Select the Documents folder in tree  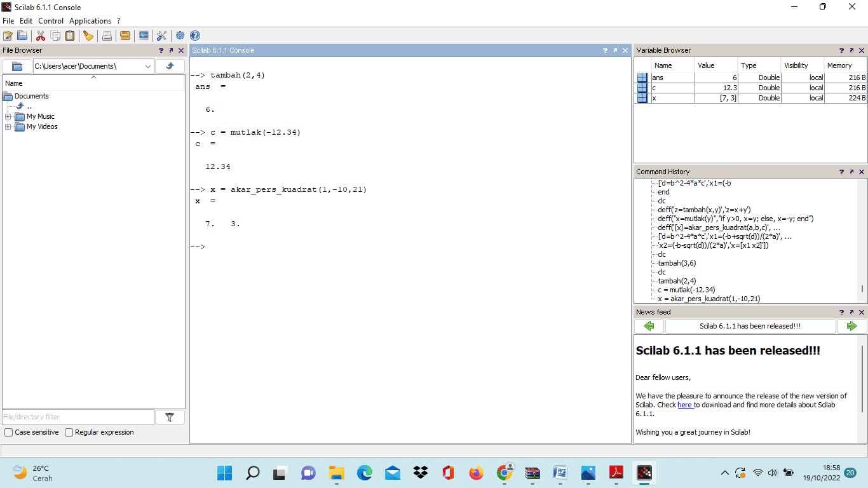(x=31, y=96)
